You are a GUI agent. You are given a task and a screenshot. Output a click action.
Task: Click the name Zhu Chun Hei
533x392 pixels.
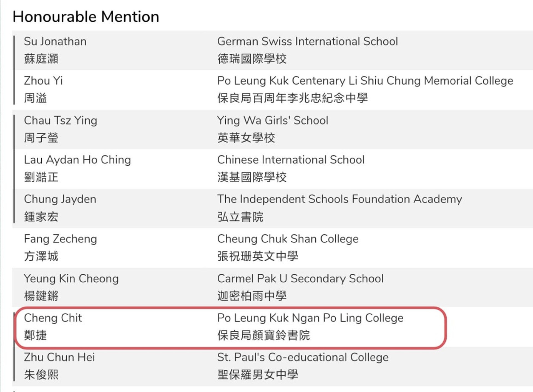click(x=59, y=357)
